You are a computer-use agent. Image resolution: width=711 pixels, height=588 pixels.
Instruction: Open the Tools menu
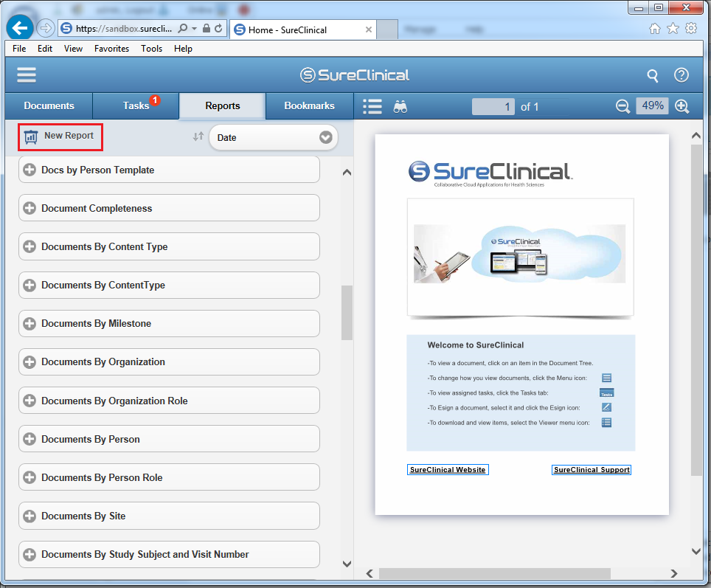coord(151,49)
